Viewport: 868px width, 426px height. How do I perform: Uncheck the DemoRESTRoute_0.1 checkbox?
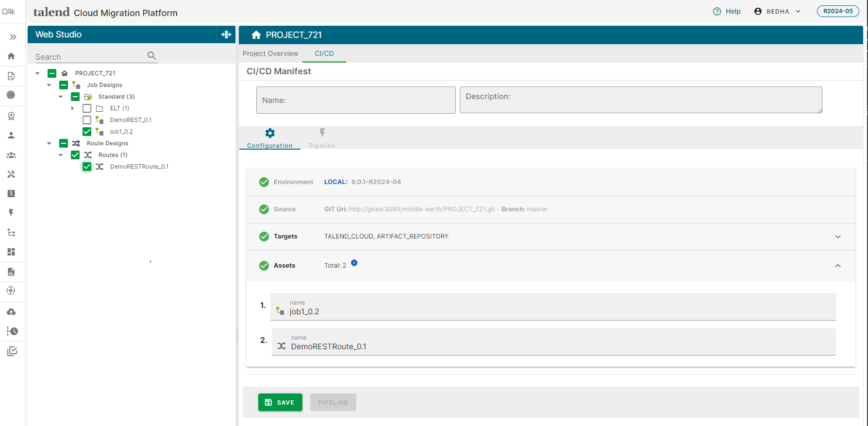click(87, 167)
